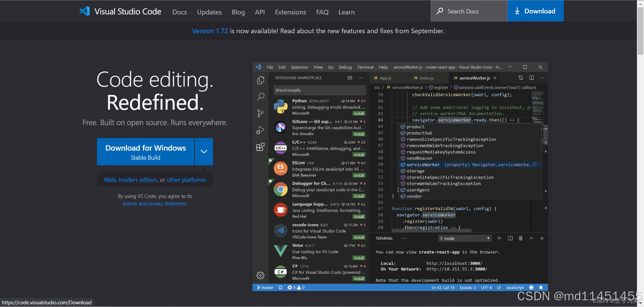644x307 pixels.
Task: Open the editor more actions ellipsis
Action: pyautogui.click(x=542, y=78)
